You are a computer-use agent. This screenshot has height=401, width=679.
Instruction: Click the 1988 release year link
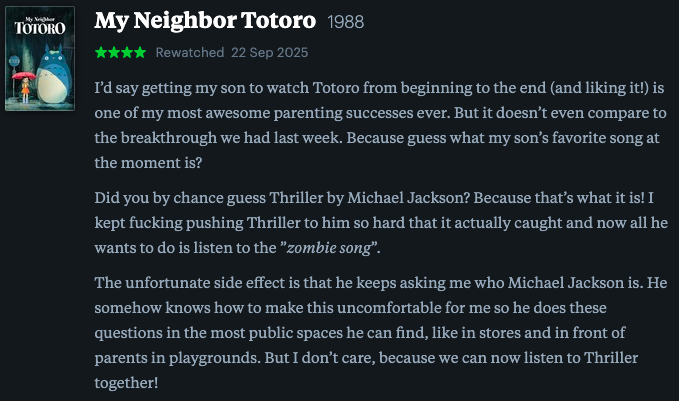point(346,22)
